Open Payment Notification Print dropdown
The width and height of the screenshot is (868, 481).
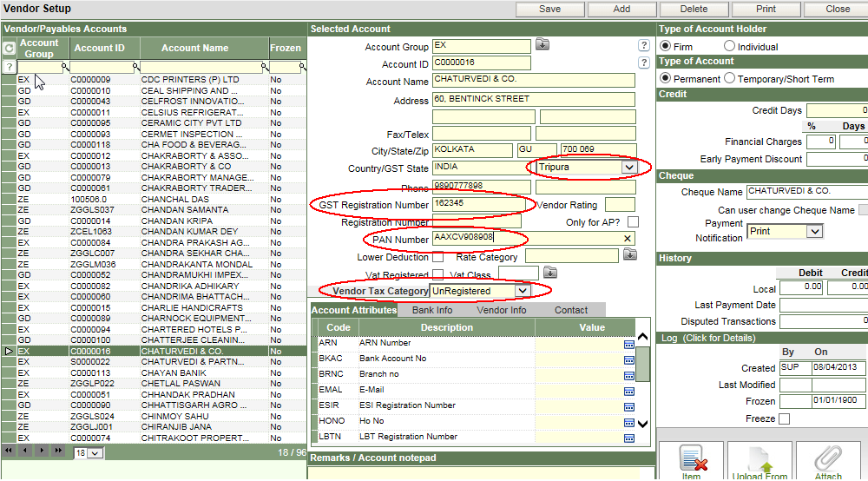(x=814, y=231)
